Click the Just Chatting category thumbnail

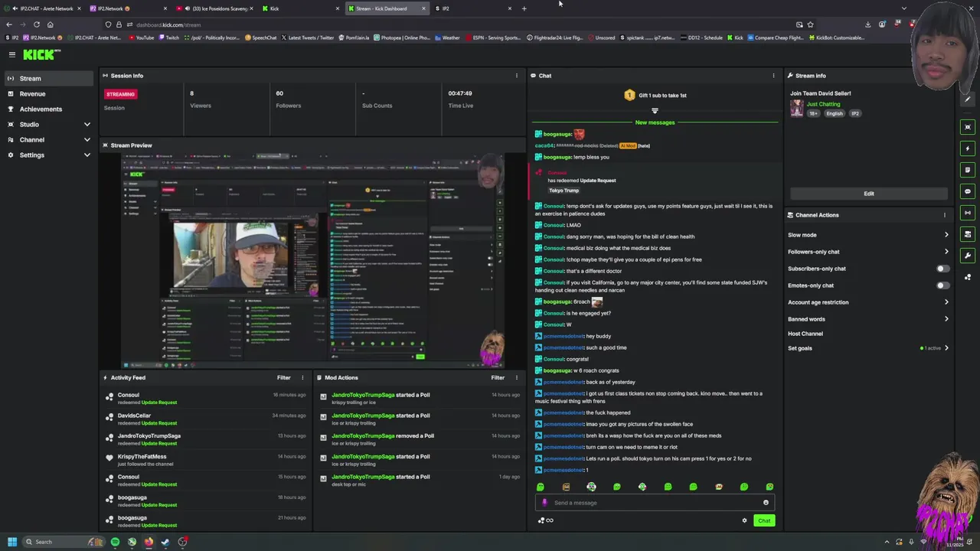point(797,109)
